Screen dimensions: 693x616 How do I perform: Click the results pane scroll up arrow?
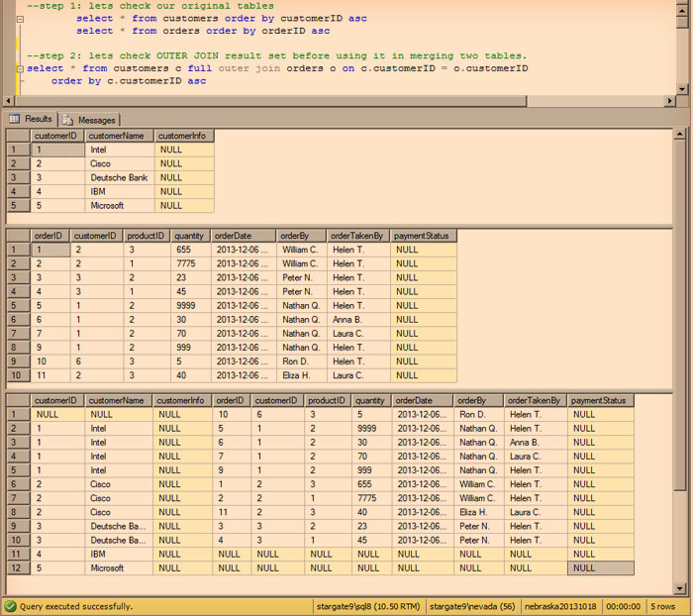coord(680,135)
